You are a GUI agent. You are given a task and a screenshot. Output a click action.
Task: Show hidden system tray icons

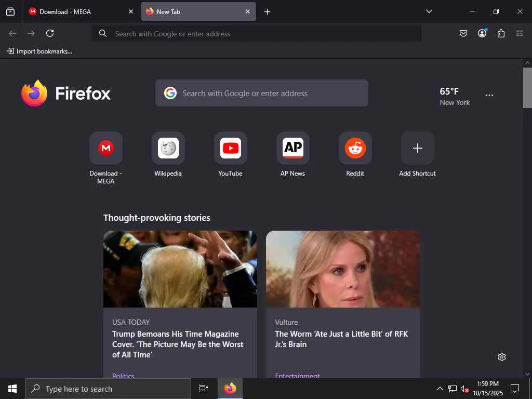[x=440, y=389]
